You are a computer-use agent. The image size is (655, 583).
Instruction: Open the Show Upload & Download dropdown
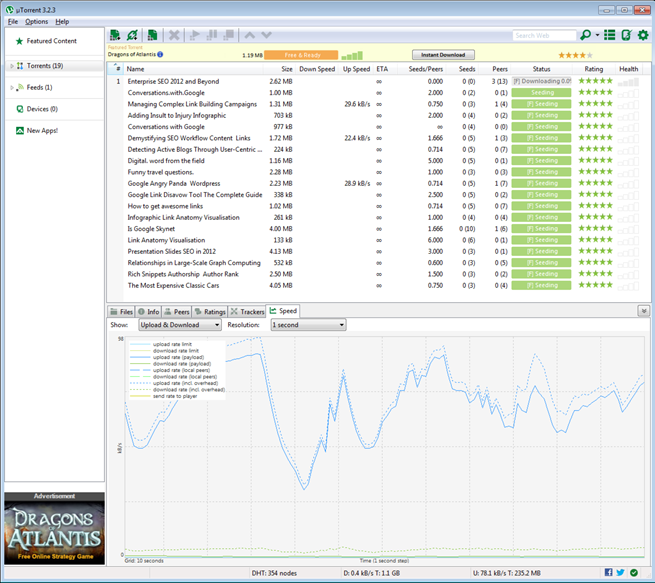pyautogui.click(x=180, y=324)
